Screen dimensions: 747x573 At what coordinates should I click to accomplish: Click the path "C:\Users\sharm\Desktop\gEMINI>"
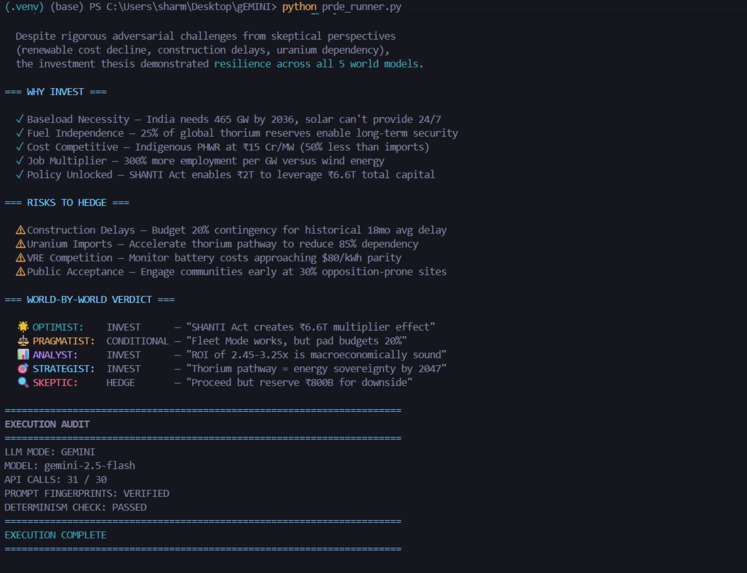click(x=192, y=7)
